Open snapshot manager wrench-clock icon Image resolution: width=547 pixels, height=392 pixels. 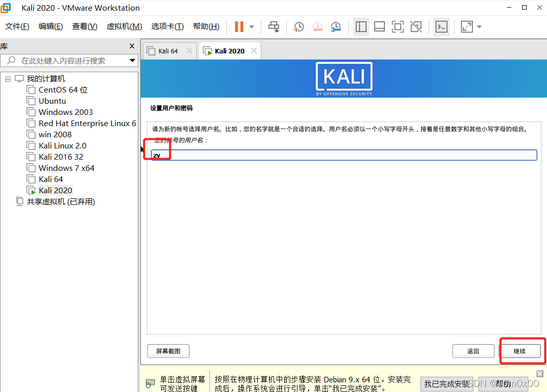[336, 26]
